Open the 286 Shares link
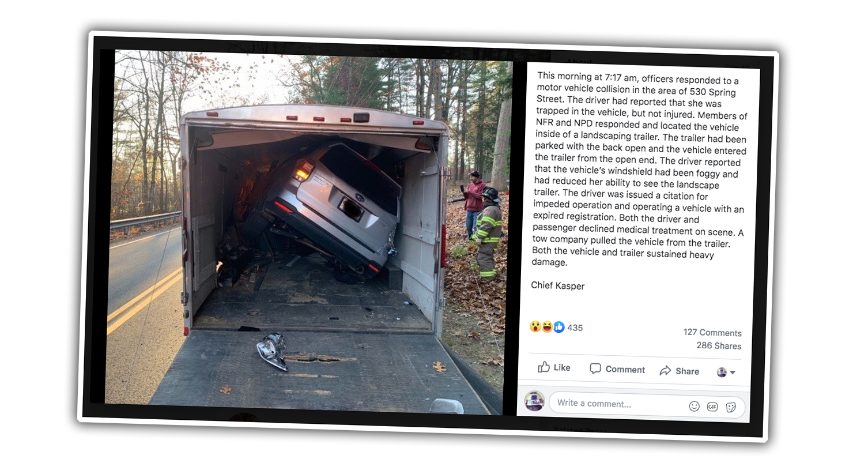868x474 pixels. [x=719, y=345]
